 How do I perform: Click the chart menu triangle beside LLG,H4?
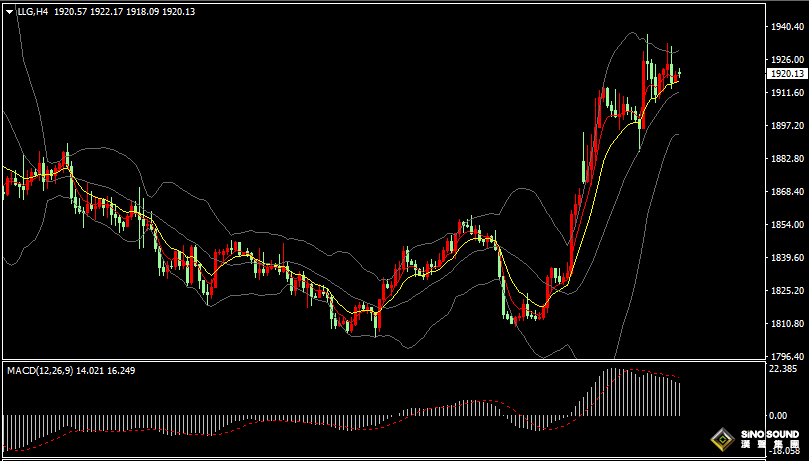[10, 12]
